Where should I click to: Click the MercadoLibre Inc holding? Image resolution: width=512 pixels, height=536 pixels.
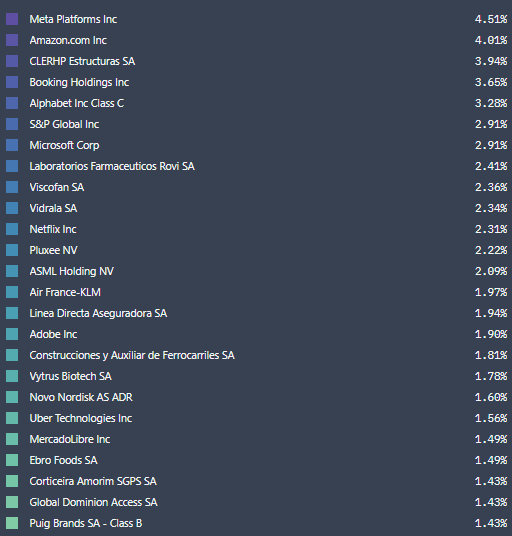coord(70,439)
